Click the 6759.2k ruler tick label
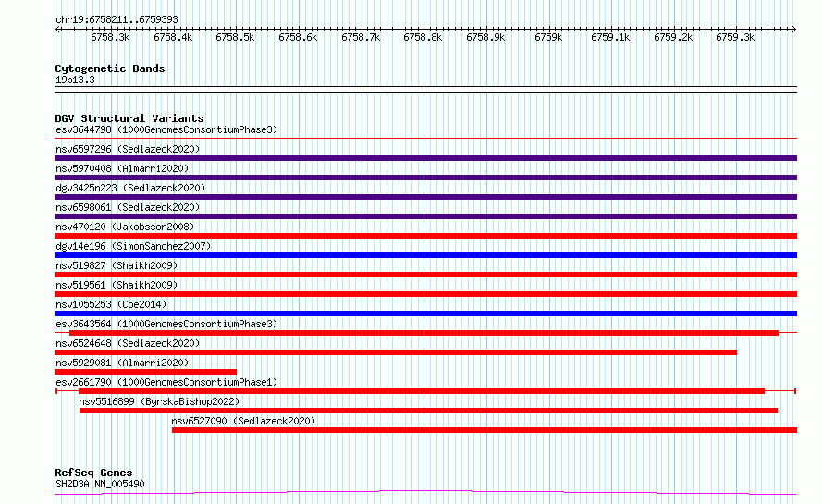 tap(673, 37)
